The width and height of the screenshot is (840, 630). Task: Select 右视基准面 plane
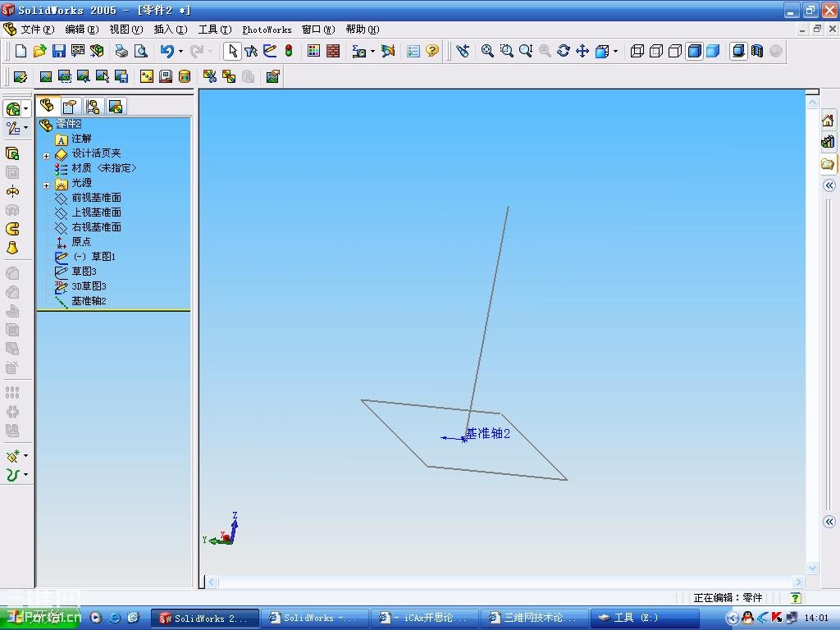click(x=97, y=227)
